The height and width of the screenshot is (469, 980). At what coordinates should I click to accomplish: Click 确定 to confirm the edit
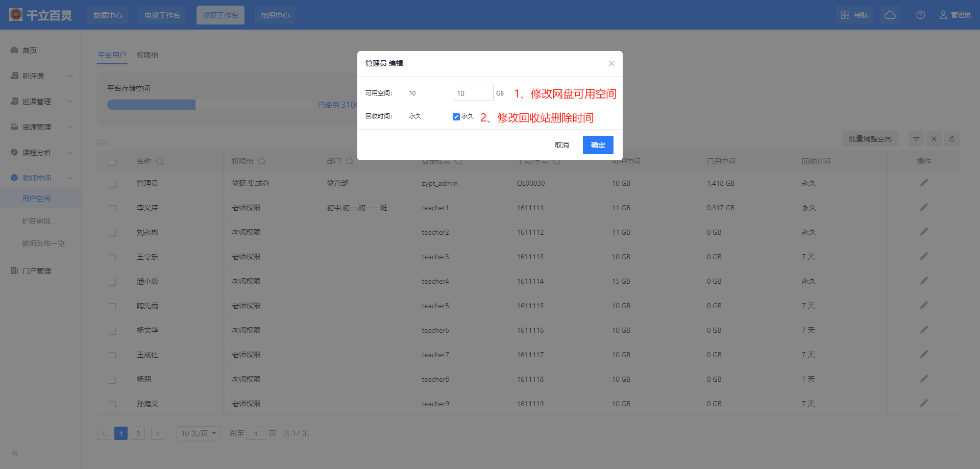point(598,145)
